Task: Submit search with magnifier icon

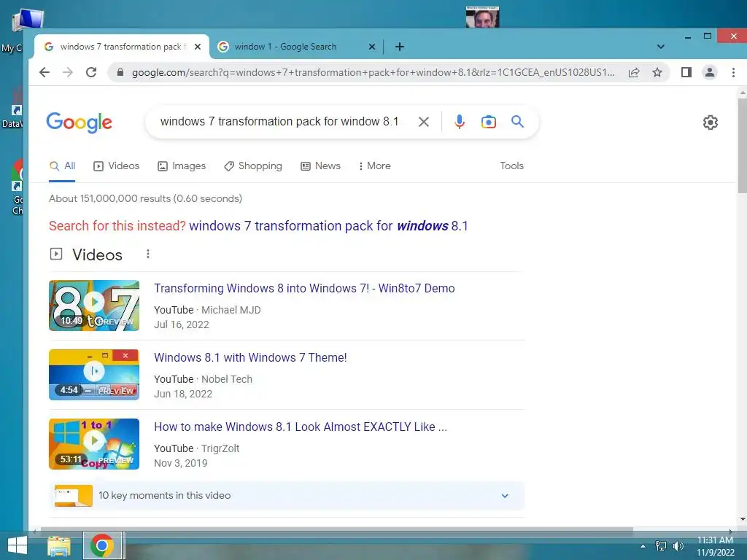Action: click(x=517, y=122)
